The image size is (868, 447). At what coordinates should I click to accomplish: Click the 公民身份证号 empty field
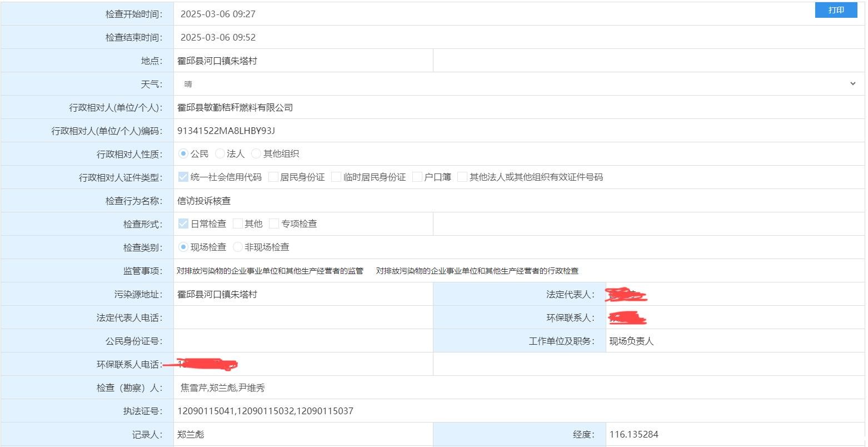tap(303, 341)
